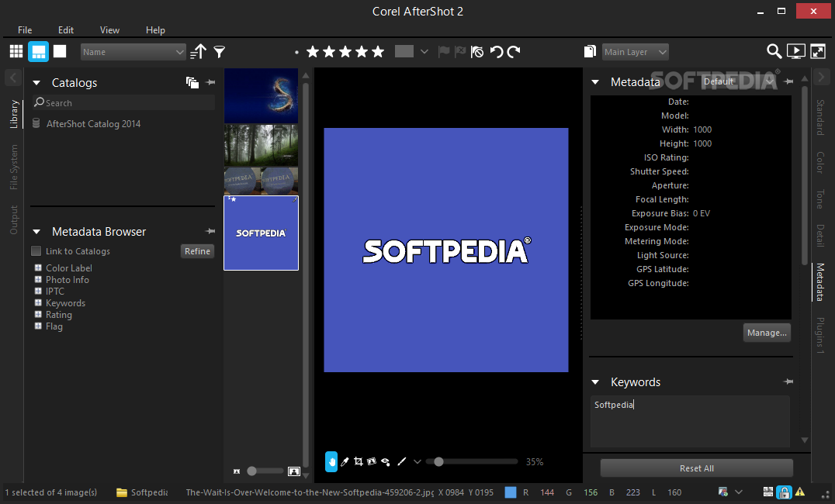The height and width of the screenshot is (504, 835).
Task: Open the View menu
Action: click(109, 29)
